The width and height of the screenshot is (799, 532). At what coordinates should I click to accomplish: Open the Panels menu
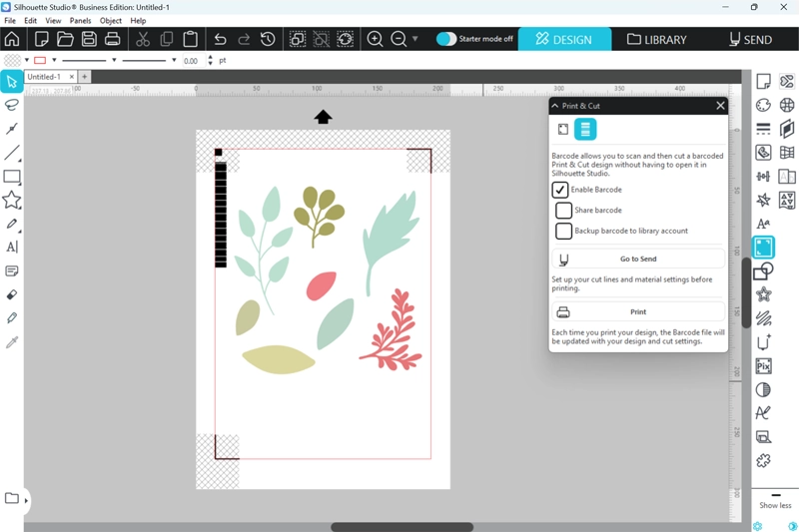[80, 20]
